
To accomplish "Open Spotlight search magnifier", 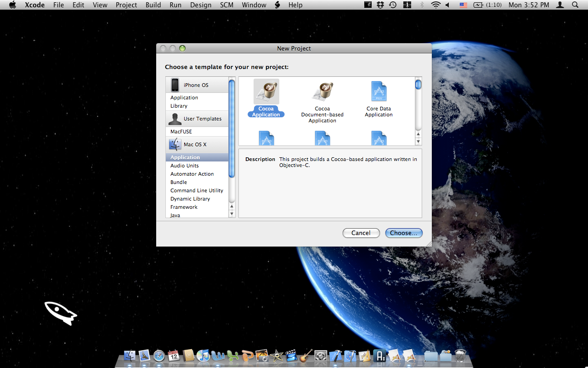I will coord(575,5).
